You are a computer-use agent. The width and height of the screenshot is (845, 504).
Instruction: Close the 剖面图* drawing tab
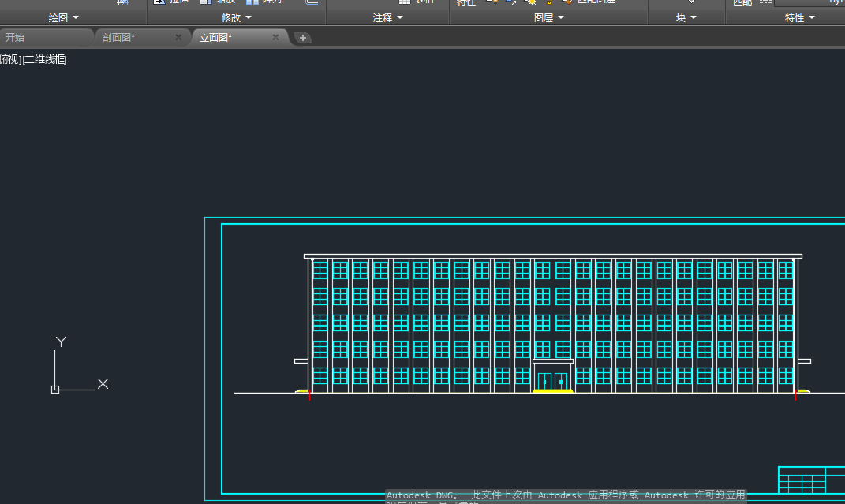point(178,37)
